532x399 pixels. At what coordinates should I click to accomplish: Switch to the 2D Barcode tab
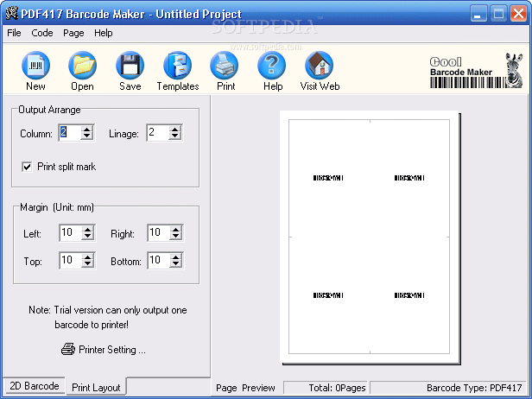click(x=35, y=386)
